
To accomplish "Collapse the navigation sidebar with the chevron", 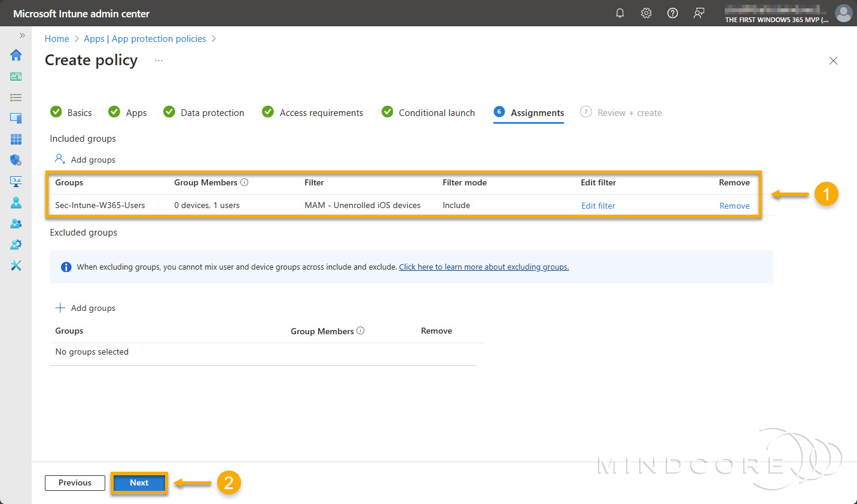I will tap(22, 35).
